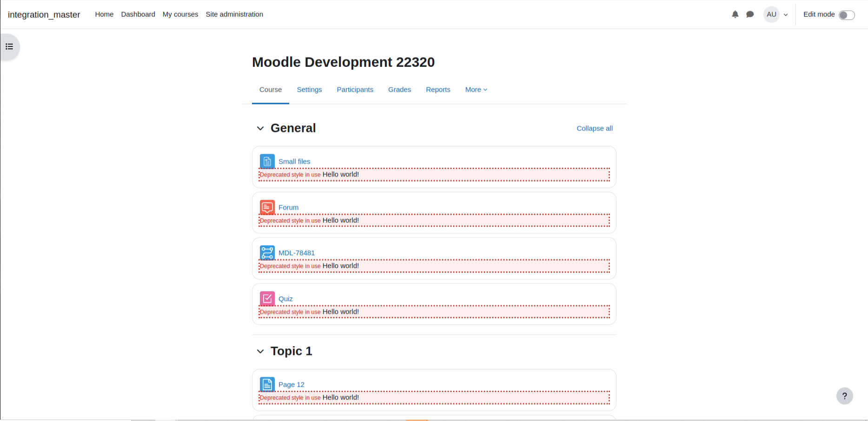Click Deprecated style in use under MDL-78481
Image resolution: width=868 pixels, height=421 pixels.
point(290,266)
